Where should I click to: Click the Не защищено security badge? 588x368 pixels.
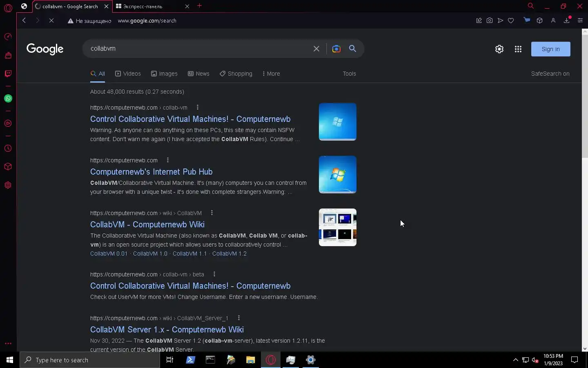pyautogui.click(x=89, y=21)
